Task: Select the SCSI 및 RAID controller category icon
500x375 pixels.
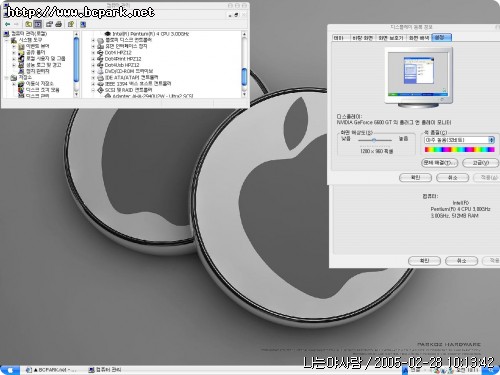Action: (100, 90)
